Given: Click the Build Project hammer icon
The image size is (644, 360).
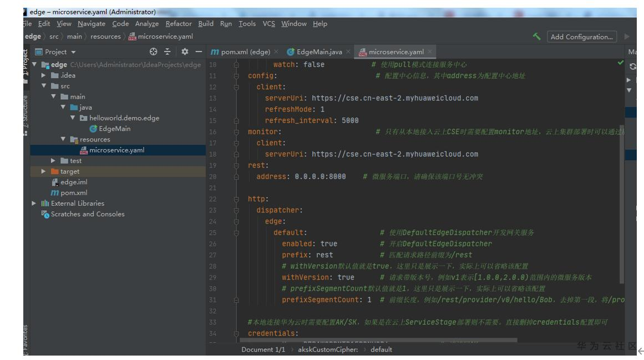Looking at the screenshot, I should click(536, 37).
